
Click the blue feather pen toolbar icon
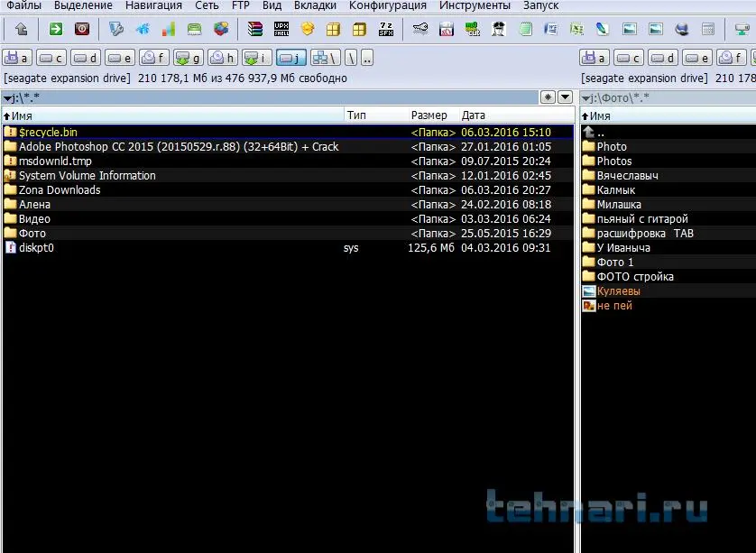pos(603,30)
